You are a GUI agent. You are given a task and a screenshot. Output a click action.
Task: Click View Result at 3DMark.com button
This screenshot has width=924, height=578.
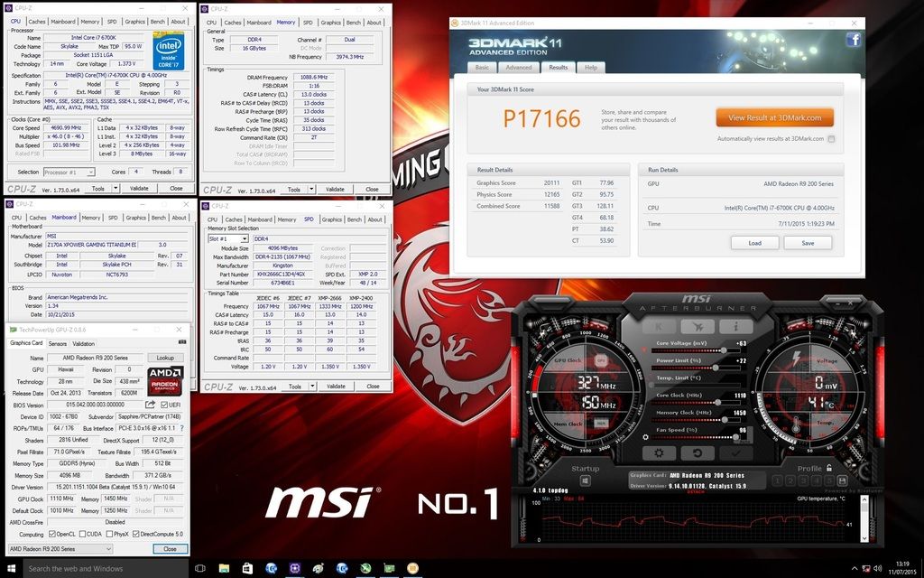(774, 117)
